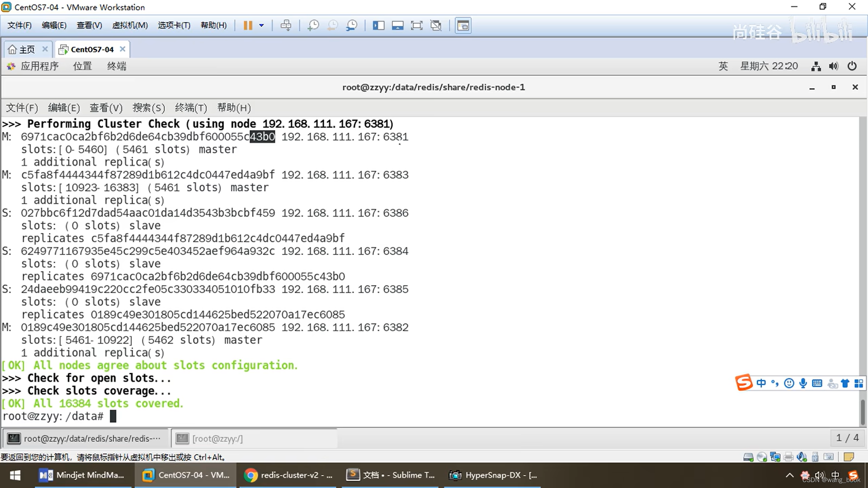868x488 pixels.
Task: Toggle Unity mode icon
Action: [436, 25]
